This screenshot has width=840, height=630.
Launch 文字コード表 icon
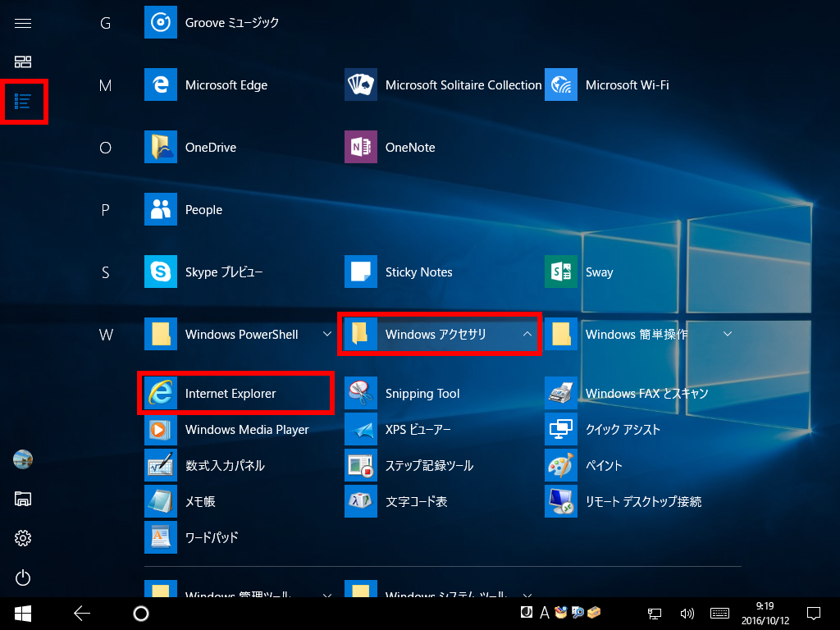[361, 501]
